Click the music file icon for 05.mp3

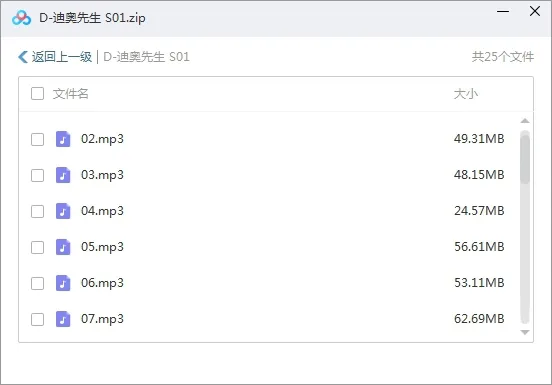tap(63, 247)
